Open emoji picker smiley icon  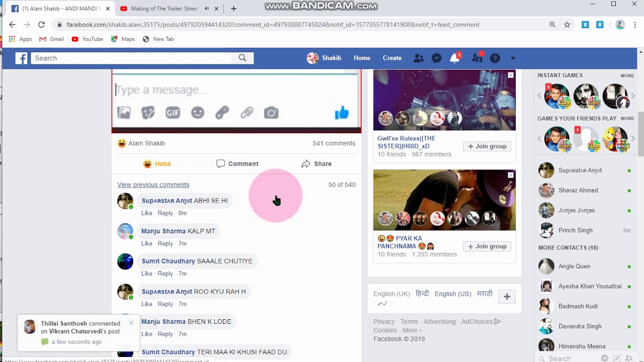(198, 113)
